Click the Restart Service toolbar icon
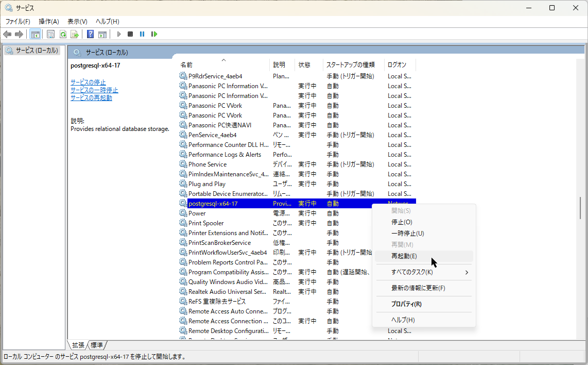 click(x=154, y=34)
